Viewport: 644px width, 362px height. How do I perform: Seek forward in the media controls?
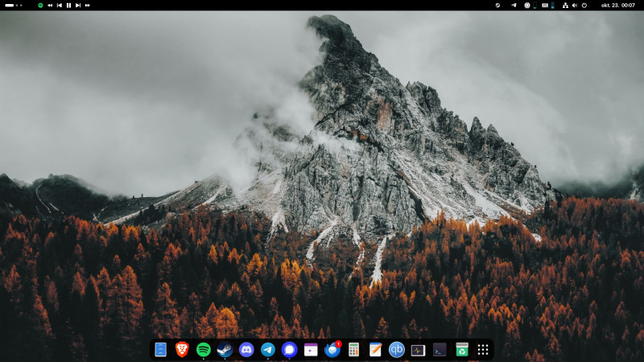click(88, 6)
